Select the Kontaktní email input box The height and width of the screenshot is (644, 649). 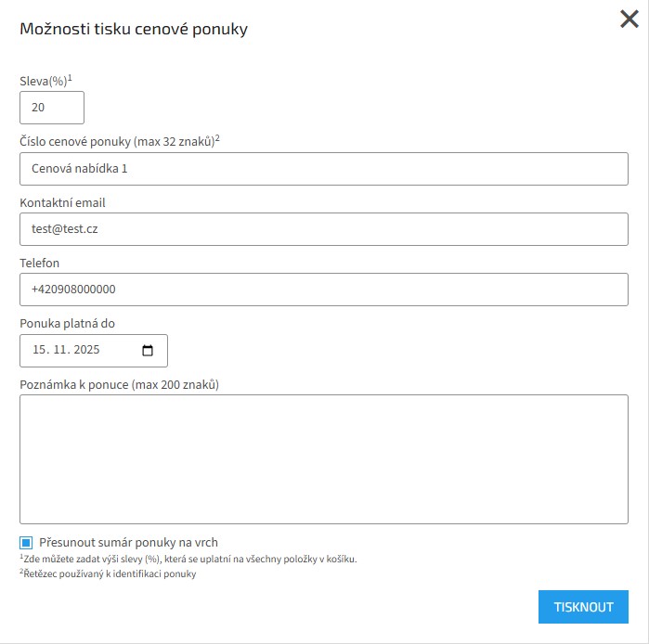tap(324, 229)
